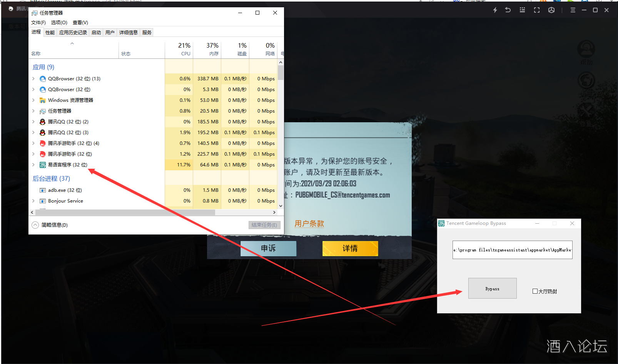
Task: Click the Task Manager title bar app icon
Action: pyautogui.click(x=35, y=13)
